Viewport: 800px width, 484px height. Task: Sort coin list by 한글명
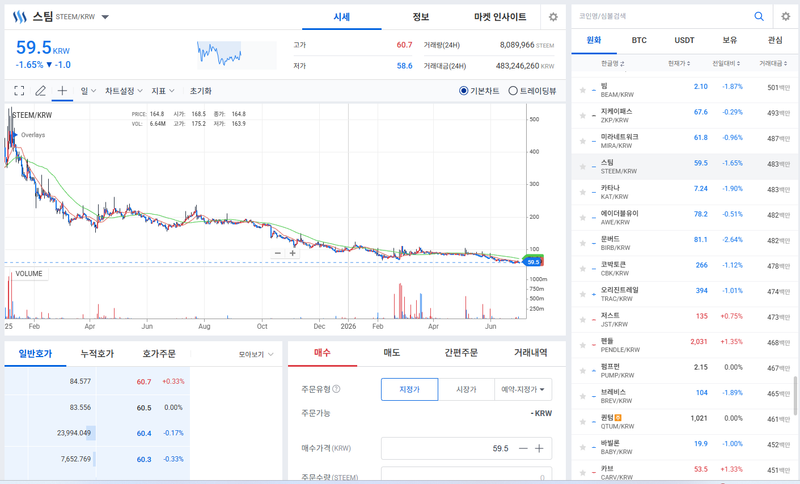click(x=612, y=63)
